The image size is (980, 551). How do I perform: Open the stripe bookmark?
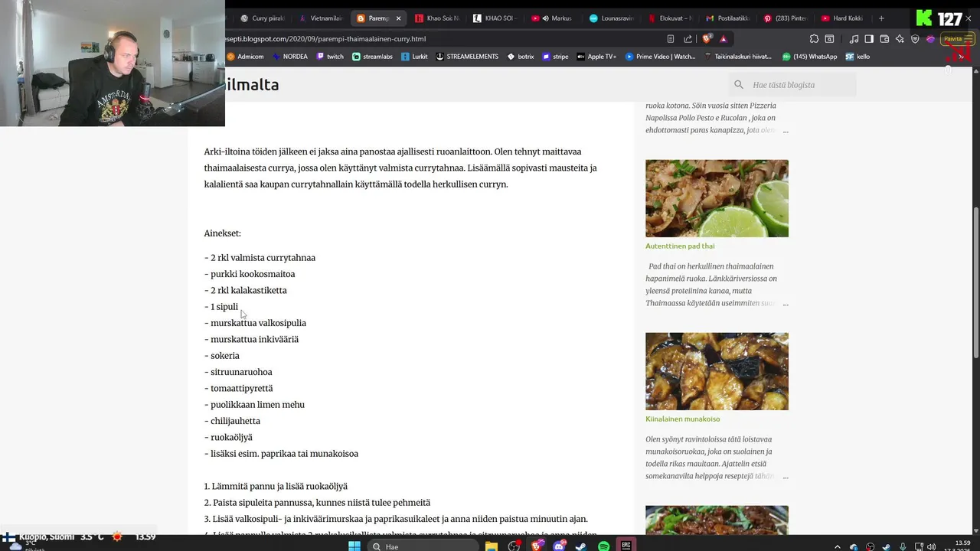tap(556, 57)
